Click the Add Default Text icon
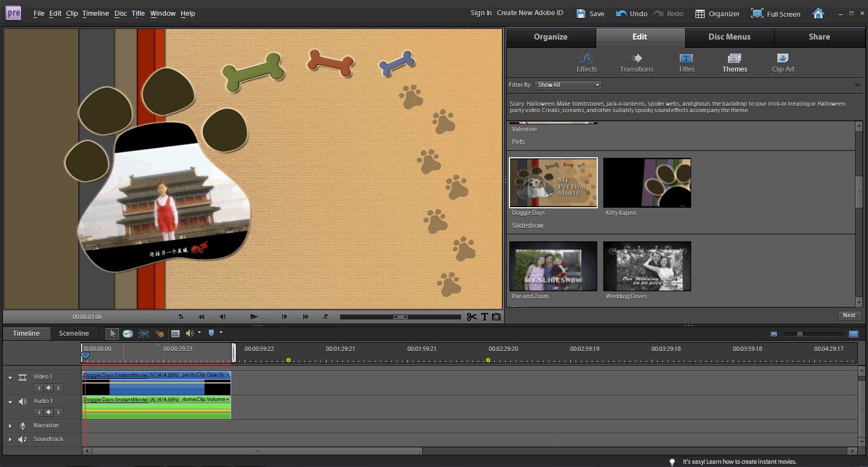The height and width of the screenshot is (467, 868). pos(485,317)
